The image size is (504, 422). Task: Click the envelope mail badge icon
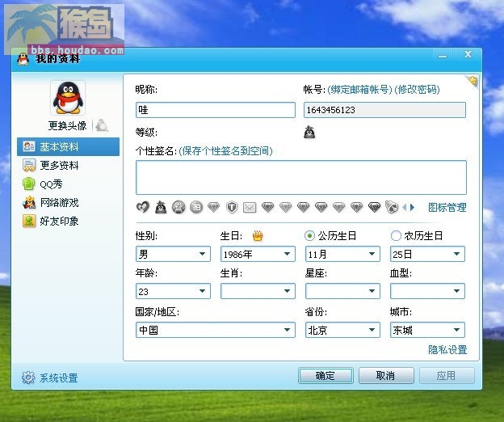(x=250, y=208)
